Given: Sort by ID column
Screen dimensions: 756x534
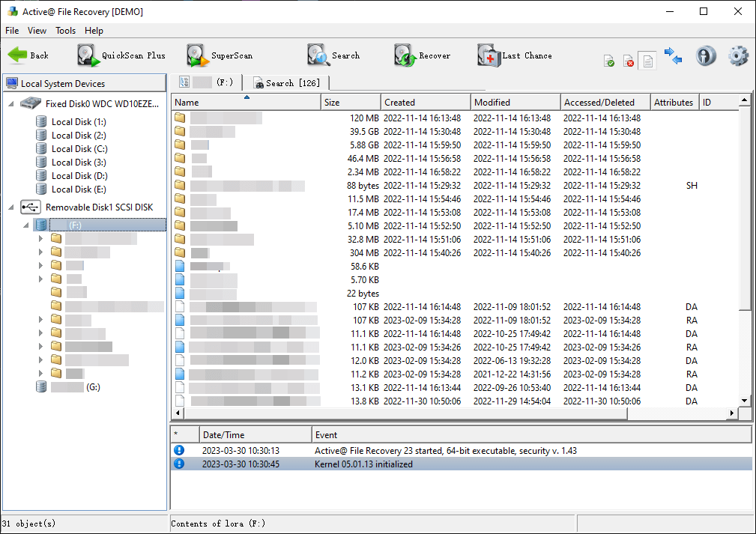Looking at the screenshot, I should click(719, 102).
